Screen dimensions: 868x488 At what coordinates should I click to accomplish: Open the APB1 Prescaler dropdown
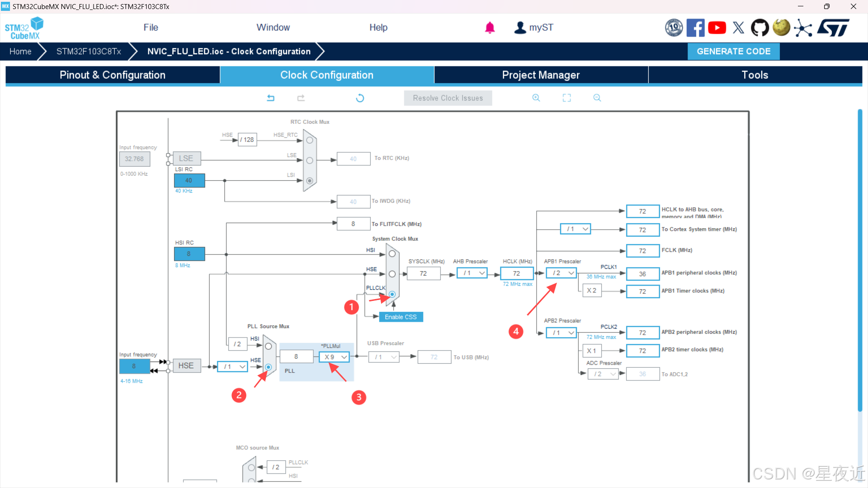(x=562, y=273)
